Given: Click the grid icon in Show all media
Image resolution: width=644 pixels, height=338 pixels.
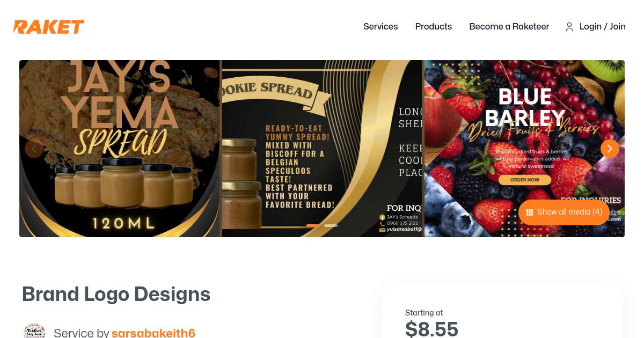Looking at the screenshot, I should point(530,212).
